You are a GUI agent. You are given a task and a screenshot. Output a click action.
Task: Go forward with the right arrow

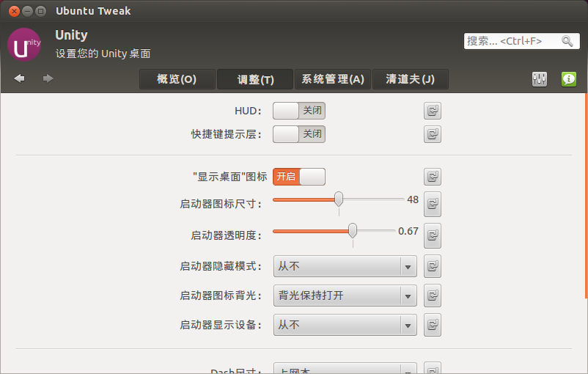48,78
